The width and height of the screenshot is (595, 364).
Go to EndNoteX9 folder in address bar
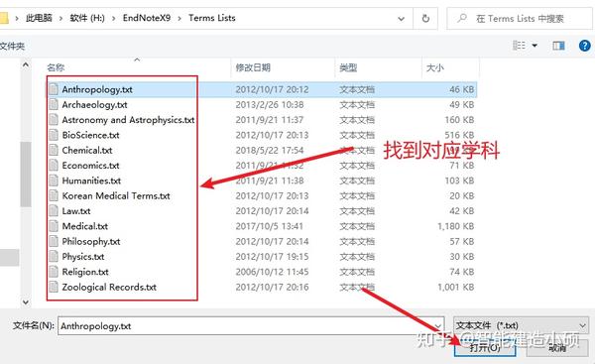[147, 18]
